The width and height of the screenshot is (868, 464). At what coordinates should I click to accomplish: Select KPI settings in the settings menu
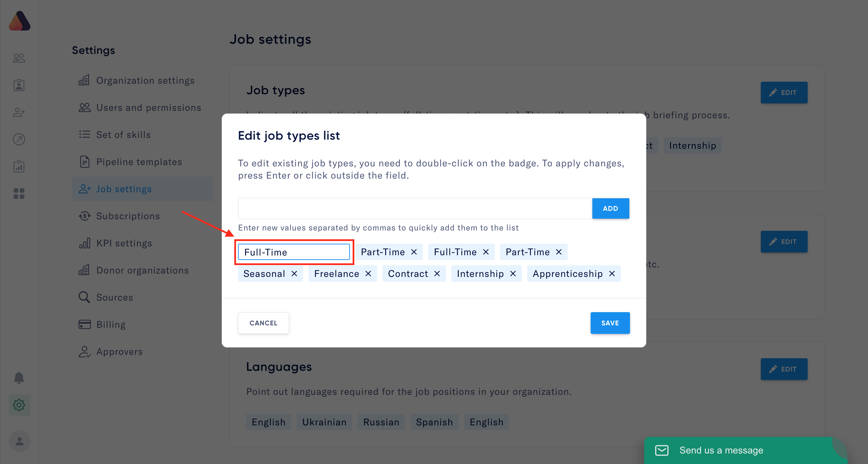click(124, 243)
